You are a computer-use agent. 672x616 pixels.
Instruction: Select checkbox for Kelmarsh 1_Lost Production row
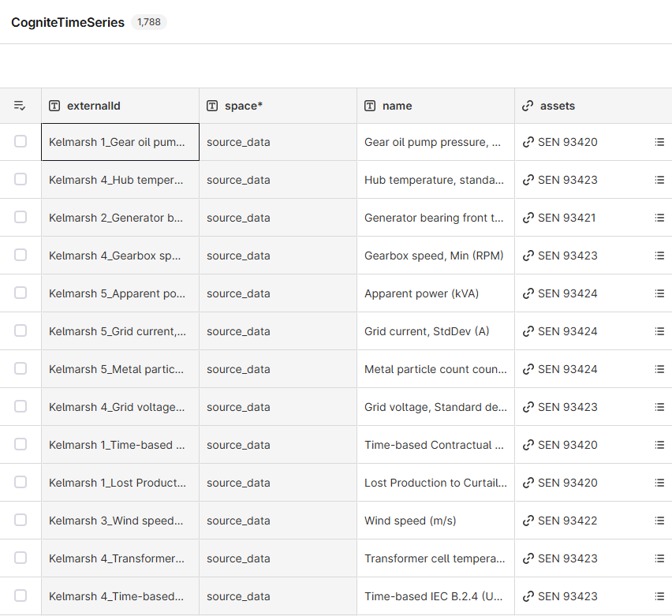click(x=21, y=482)
